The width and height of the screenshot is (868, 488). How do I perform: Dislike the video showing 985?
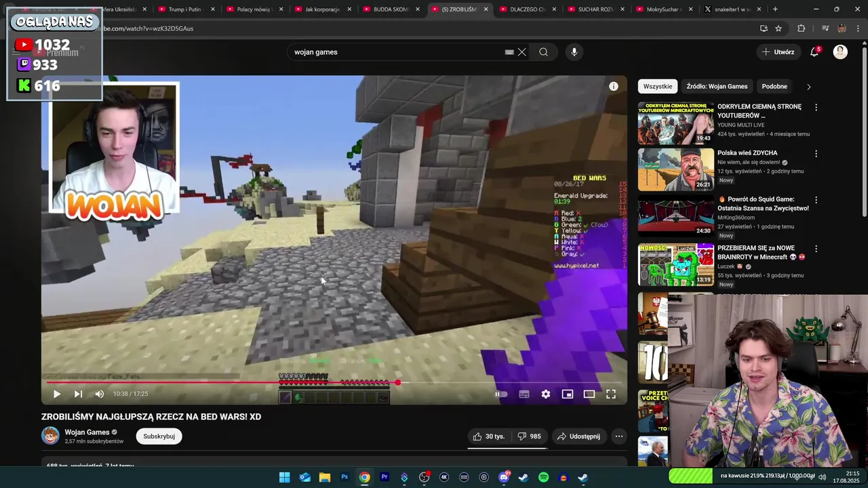click(529, 436)
